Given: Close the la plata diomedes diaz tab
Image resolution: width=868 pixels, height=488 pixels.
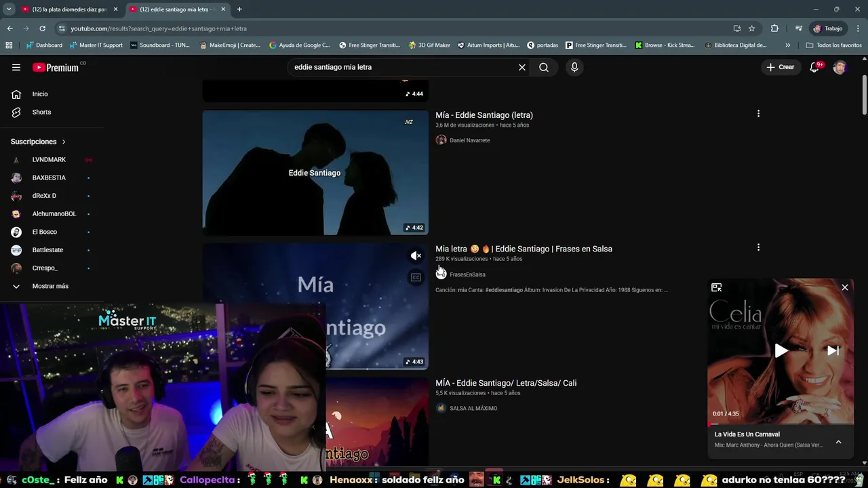Looking at the screenshot, I should 116,9.
